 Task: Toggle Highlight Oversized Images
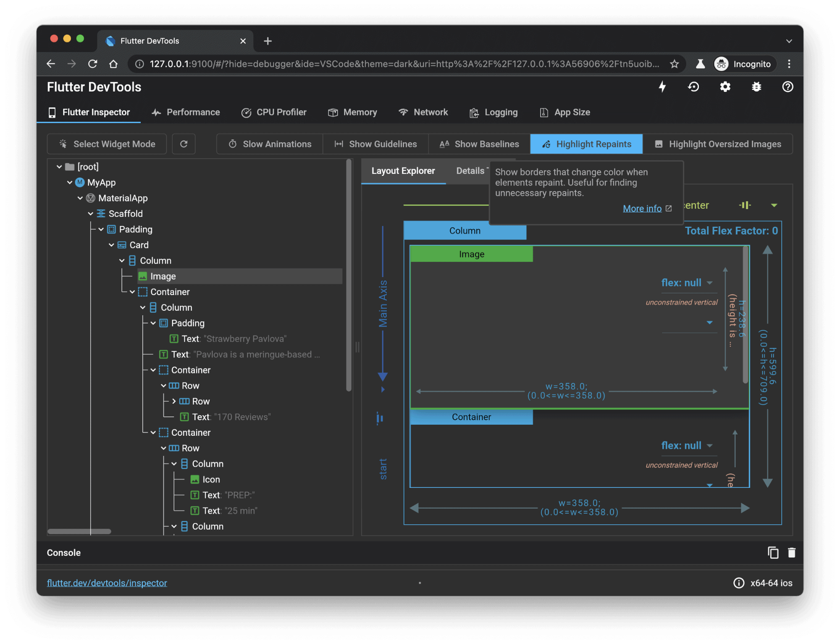718,144
